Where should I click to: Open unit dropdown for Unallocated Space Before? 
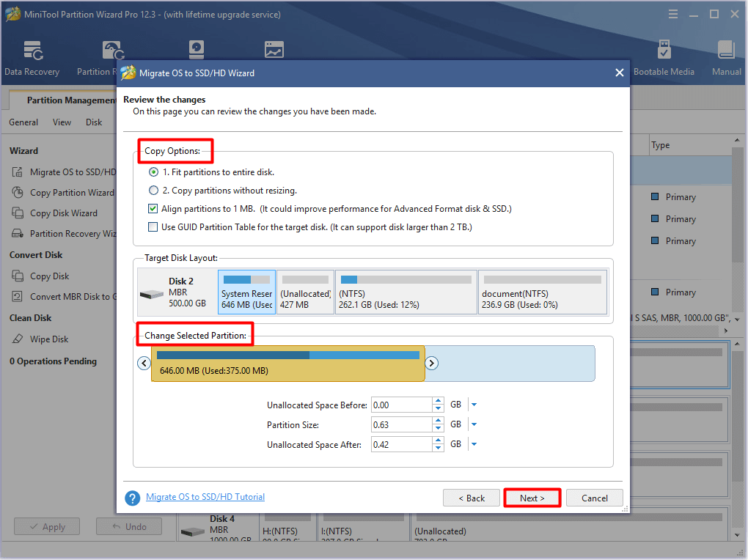(474, 405)
